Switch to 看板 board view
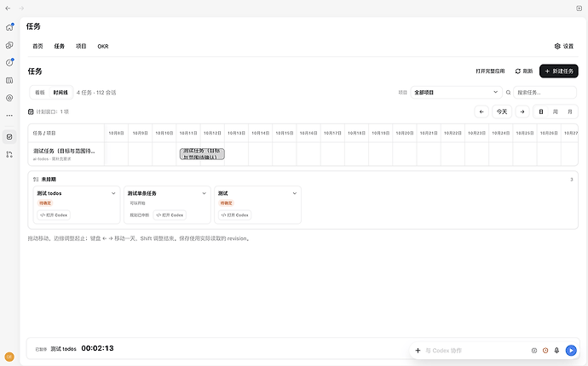This screenshot has height=366, width=588. 40,93
